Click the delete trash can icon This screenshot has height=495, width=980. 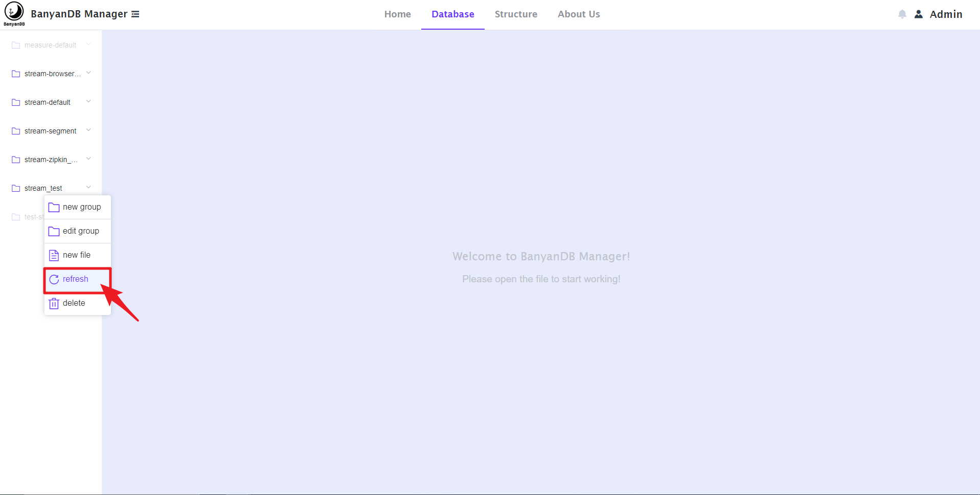pos(54,303)
